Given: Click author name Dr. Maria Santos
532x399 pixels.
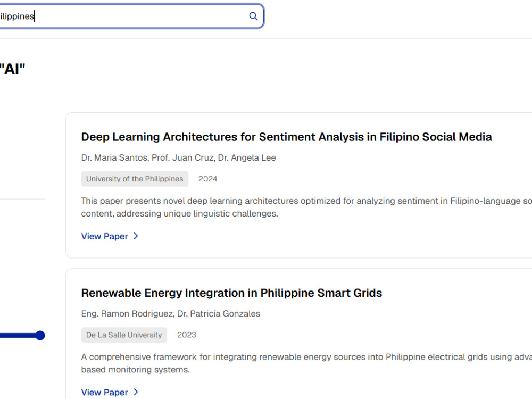Looking at the screenshot, I should click(114, 158).
